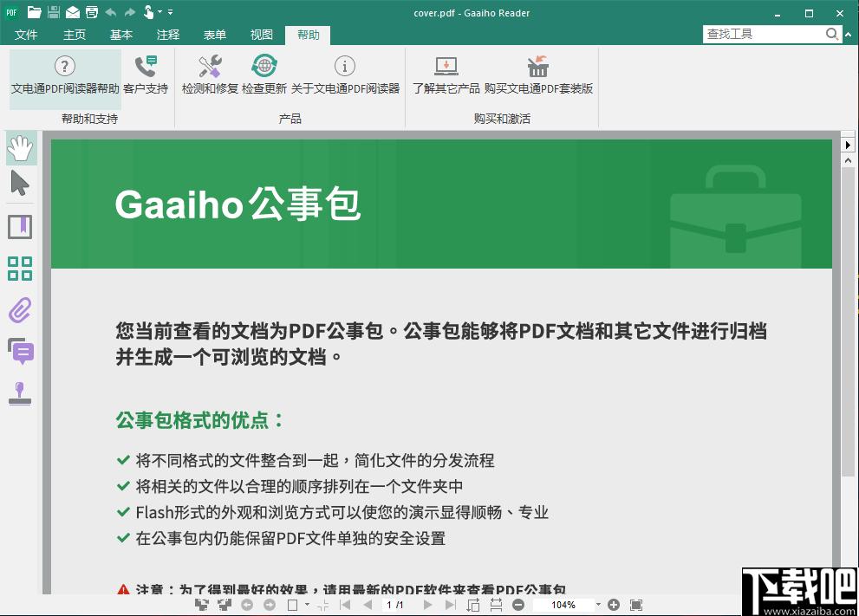Select the Hand tool in sidebar
The width and height of the screenshot is (859, 616).
pyautogui.click(x=21, y=148)
